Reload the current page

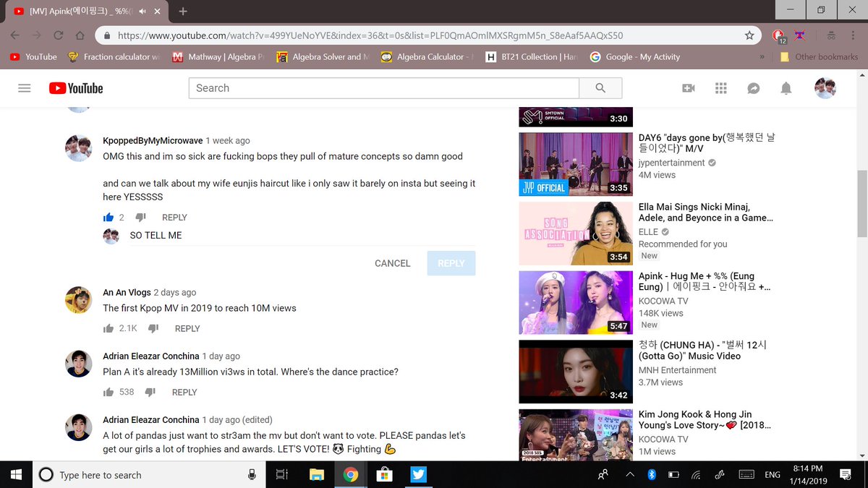point(59,35)
